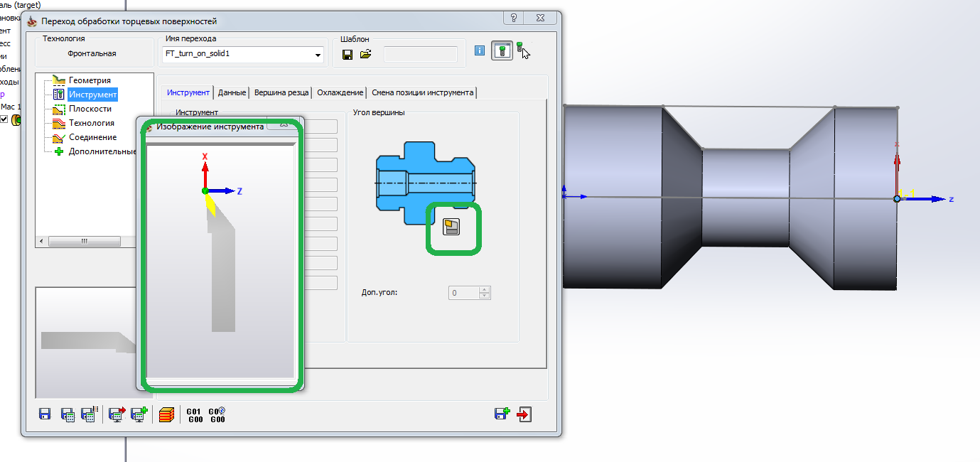Click the Save and Calculate icon
980x462 pixels.
(x=68, y=415)
